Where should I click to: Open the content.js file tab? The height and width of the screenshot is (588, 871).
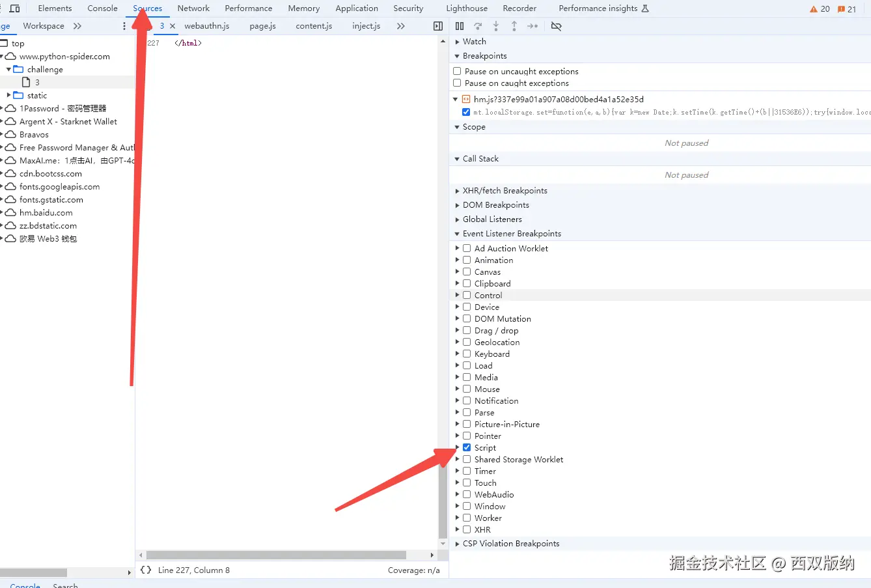tap(314, 26)
